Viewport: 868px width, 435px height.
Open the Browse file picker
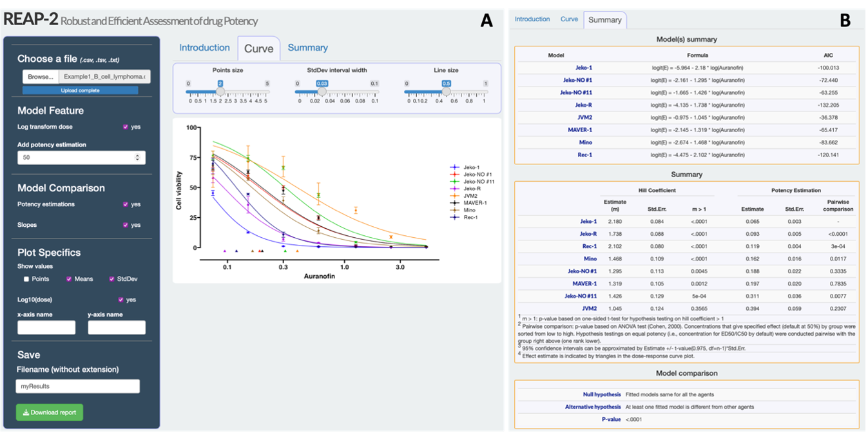[x=40, y=76]
